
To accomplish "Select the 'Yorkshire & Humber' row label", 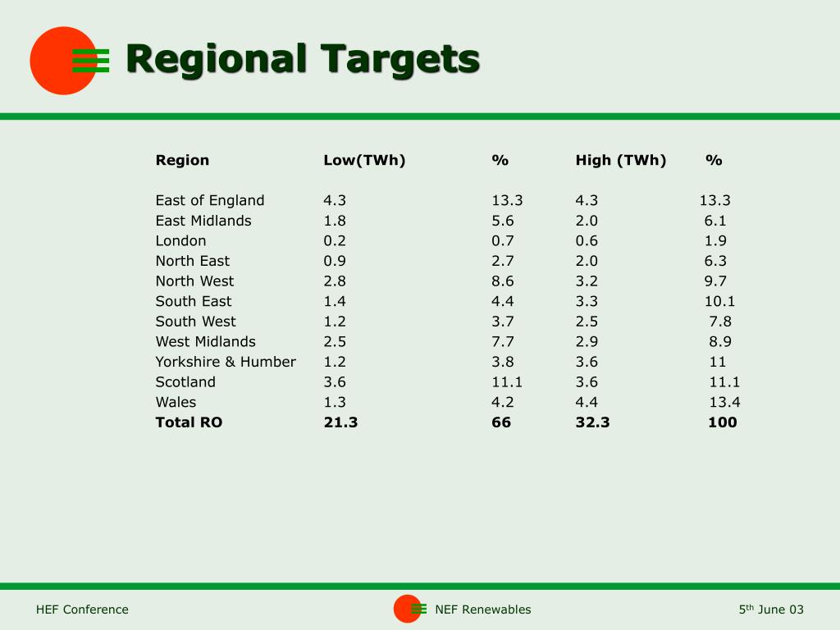I will (x=226, y=362).
